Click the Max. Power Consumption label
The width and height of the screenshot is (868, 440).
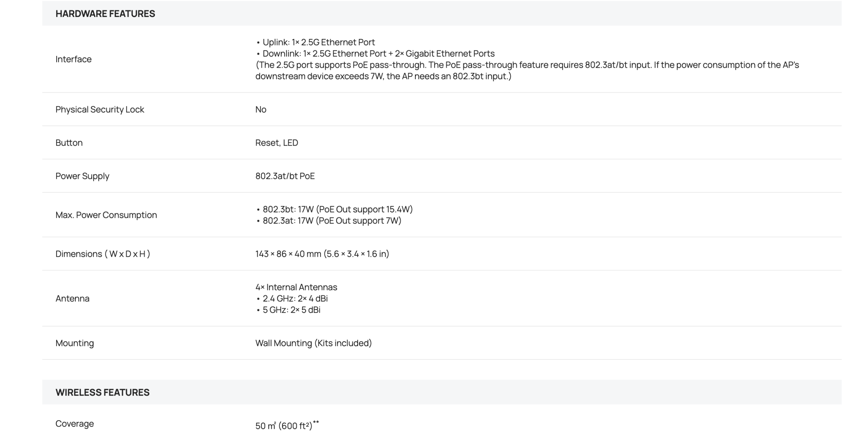(x=106, y=215)
